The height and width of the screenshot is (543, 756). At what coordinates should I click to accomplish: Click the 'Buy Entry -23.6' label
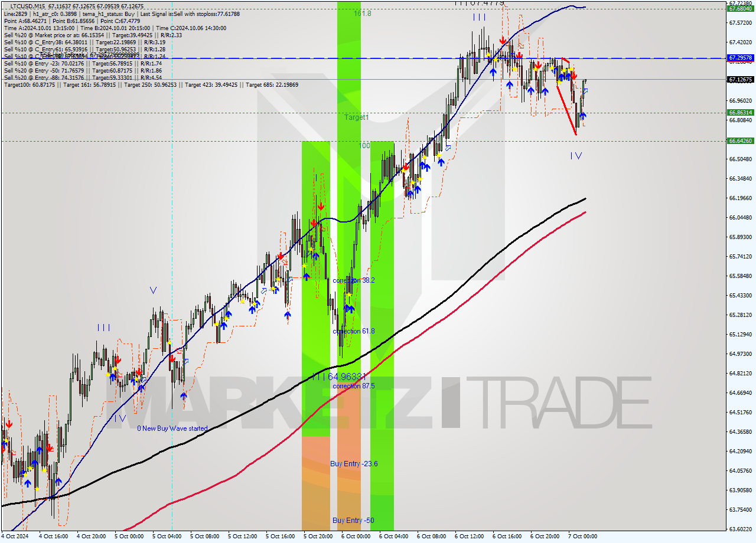click(354, 464)
